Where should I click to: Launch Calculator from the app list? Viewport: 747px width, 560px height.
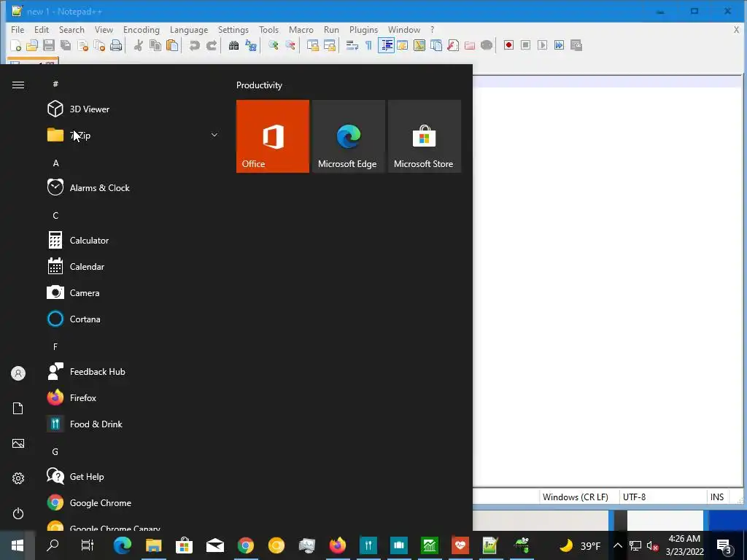pyautogui.click(x=133, y=241)
